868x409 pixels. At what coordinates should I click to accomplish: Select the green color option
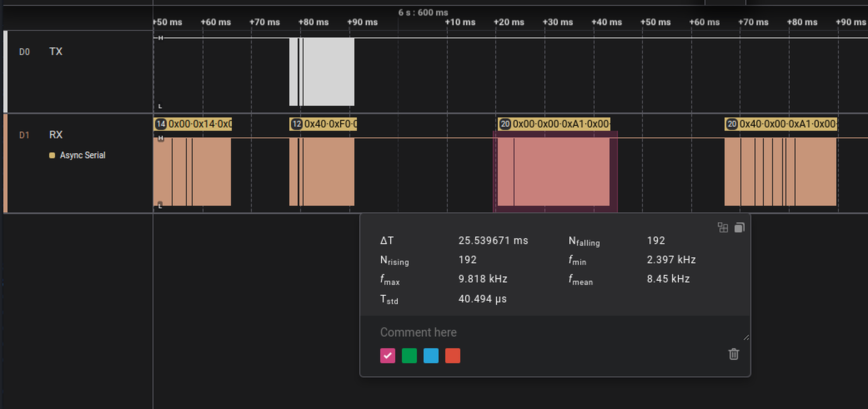pyautogui.click(x=409, y=356)
